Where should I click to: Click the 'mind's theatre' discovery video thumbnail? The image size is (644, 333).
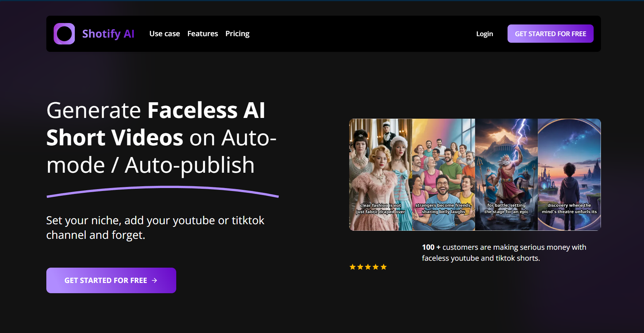pos(569,174)
